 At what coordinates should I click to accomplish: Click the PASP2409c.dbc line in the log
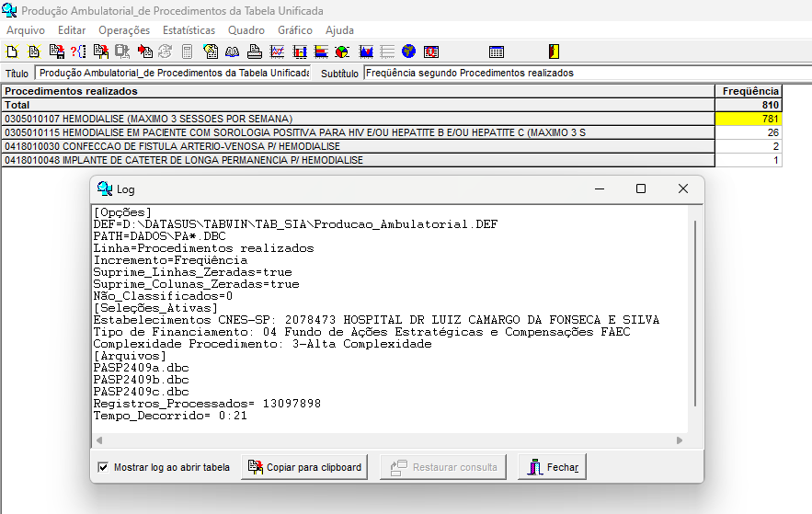(x=141, y=392)
